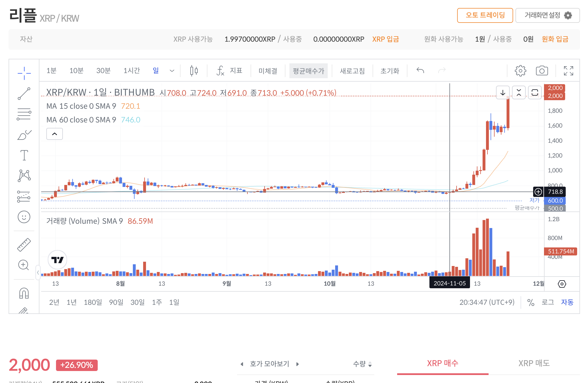This screenshot has height=383, width=588.
Task: Collapse the MA legend with chevron button
Action: point(54,134)
